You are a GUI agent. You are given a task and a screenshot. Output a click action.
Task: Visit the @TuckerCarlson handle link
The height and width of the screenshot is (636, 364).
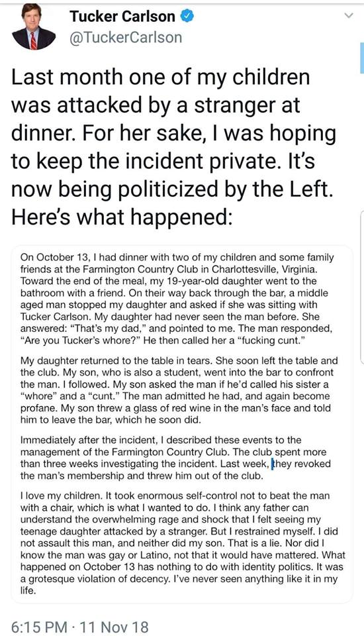(x=126, y=38)
